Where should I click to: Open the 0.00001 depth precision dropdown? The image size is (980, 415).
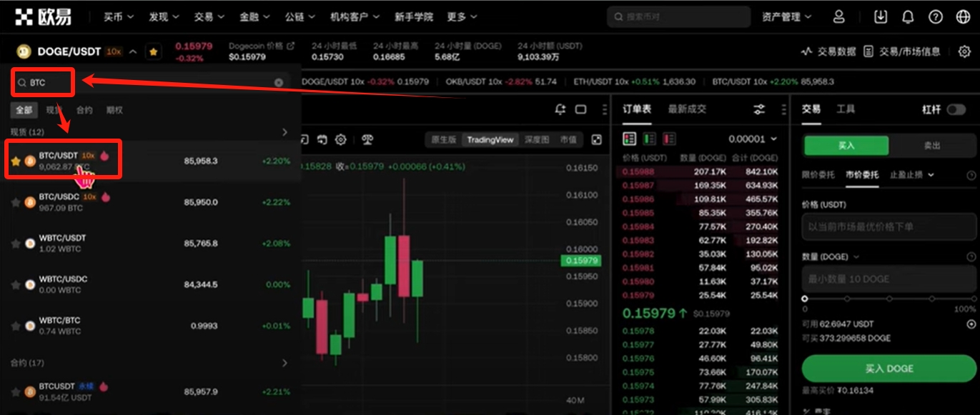tap(753, 139)
